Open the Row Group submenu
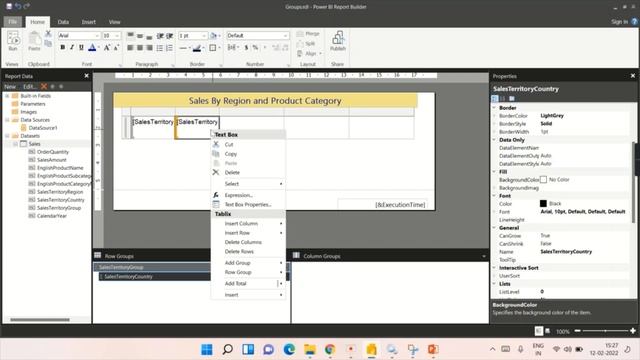640x360 pixels. point(248,272)
